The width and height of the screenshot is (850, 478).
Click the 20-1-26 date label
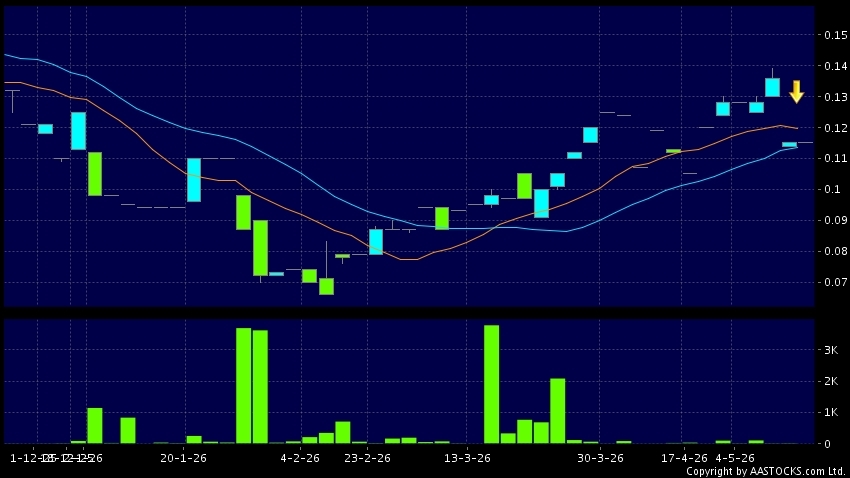click(x=183, y=458)
